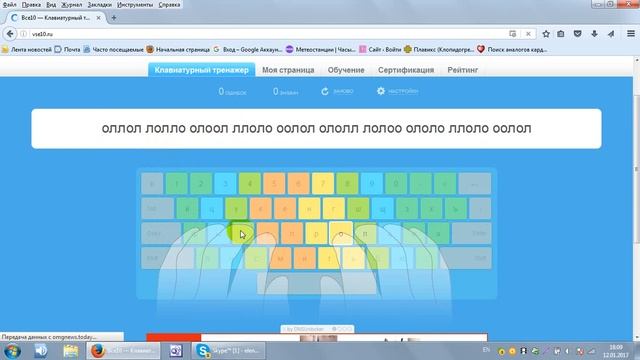Open the Инструменты menu
The height and width of the screenshot is (360, 640).
tap(135, 5)
